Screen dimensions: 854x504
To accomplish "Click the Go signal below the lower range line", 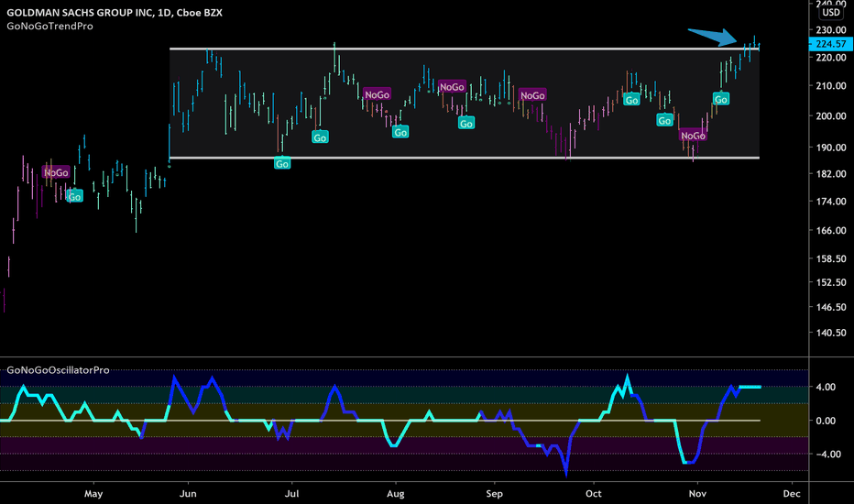I will coord(282,163).
